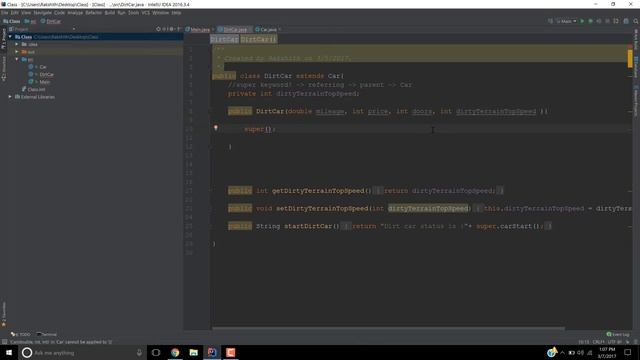640x360 pixels.
Task: Click the CRLF line separator in status bar
Action: pyautogui.click(x=598, y=342)
